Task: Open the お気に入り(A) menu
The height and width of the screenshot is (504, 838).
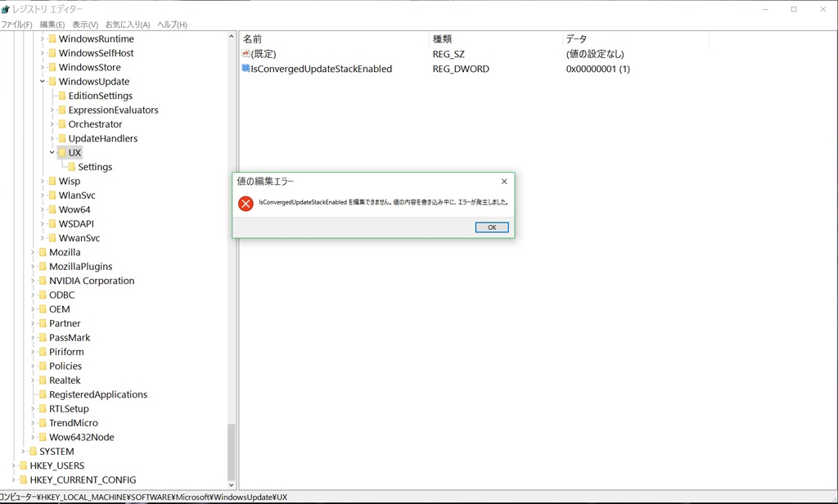Action: [x=128, y=25]
